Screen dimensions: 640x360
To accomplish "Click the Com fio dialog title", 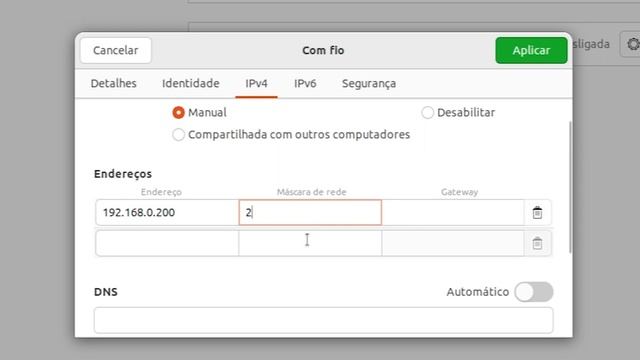I will coord(323,50).
